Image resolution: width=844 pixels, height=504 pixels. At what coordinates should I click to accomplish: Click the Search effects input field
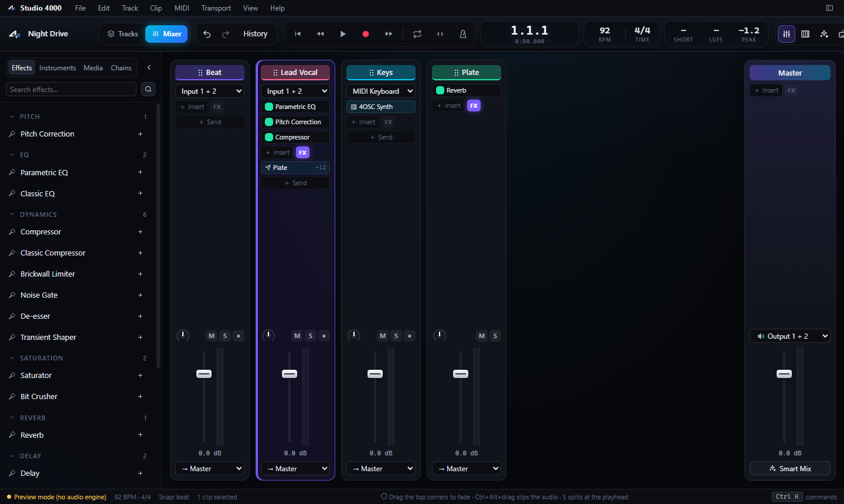(x=71, y=89)
